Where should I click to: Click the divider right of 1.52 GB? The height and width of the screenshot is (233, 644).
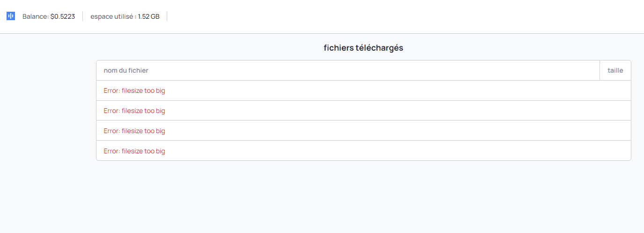click(167, 16)
